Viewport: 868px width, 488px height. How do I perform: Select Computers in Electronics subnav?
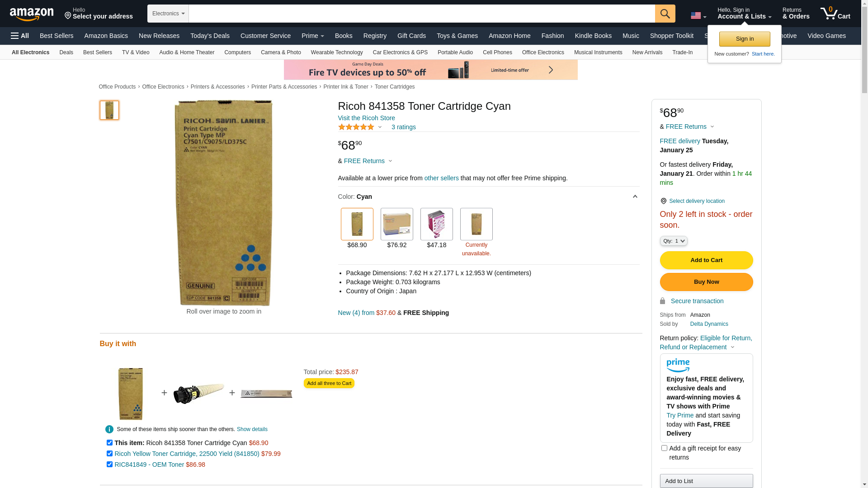[x=237, y=52]
